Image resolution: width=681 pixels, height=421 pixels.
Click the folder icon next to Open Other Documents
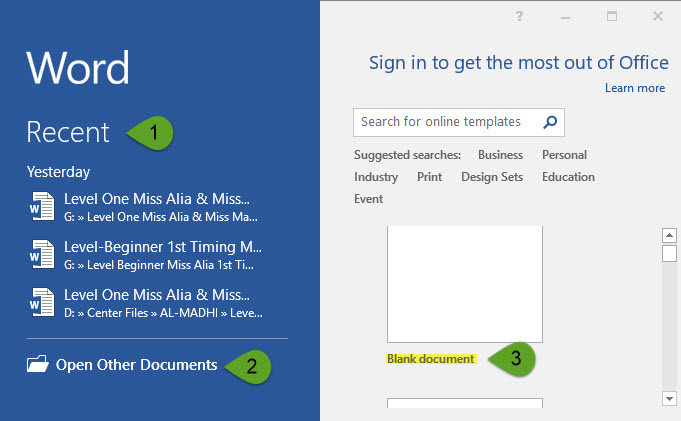(38, 364)
